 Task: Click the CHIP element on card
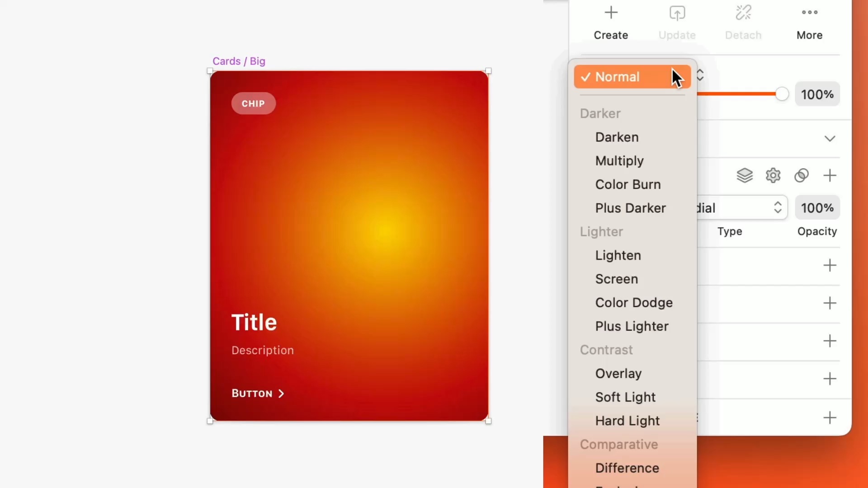click(253, 103)
